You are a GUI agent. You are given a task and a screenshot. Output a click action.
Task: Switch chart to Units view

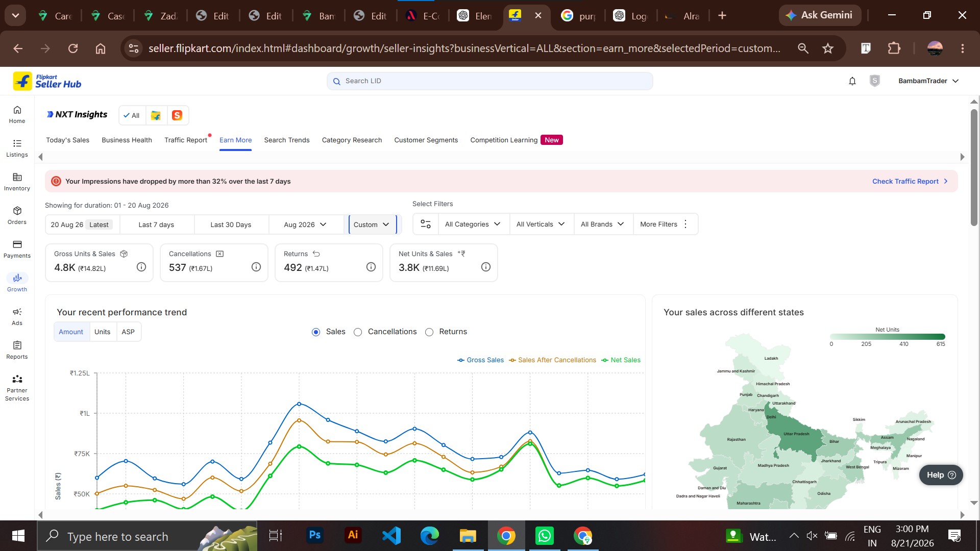(102, 332)
